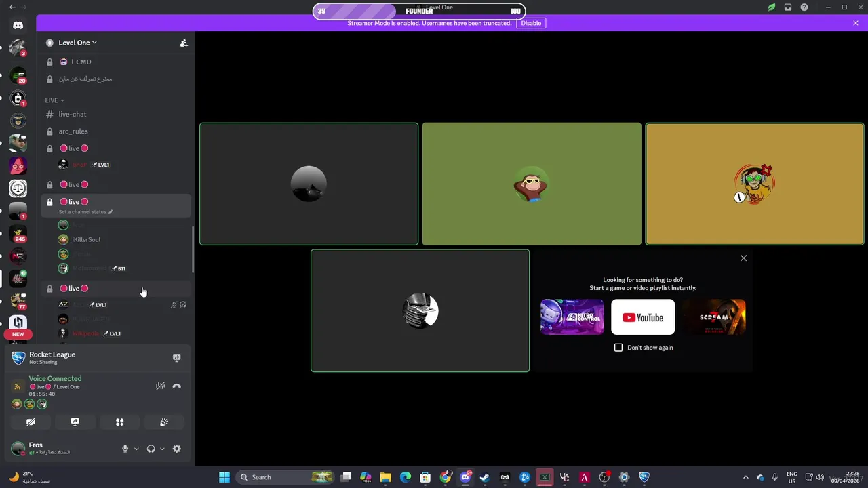The image size is (868, 488).
Task: Open the server marked with the NEW badge
Action: [18, 323]
